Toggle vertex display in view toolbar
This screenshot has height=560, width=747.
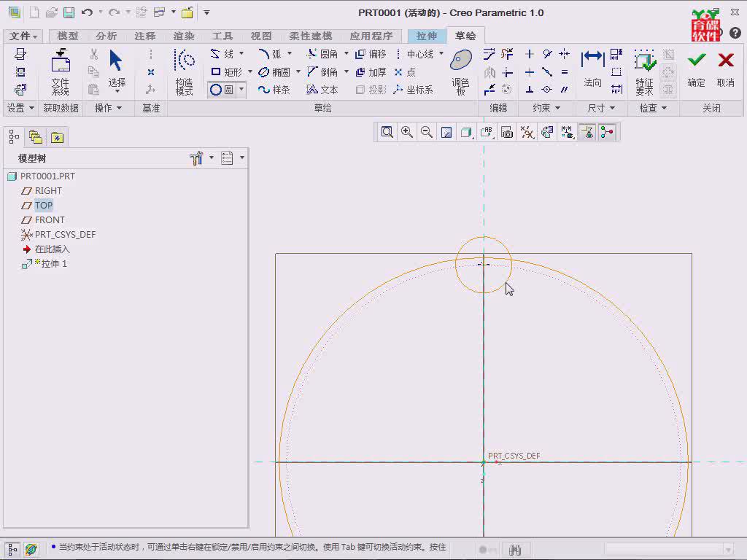[x=606, y=132]
